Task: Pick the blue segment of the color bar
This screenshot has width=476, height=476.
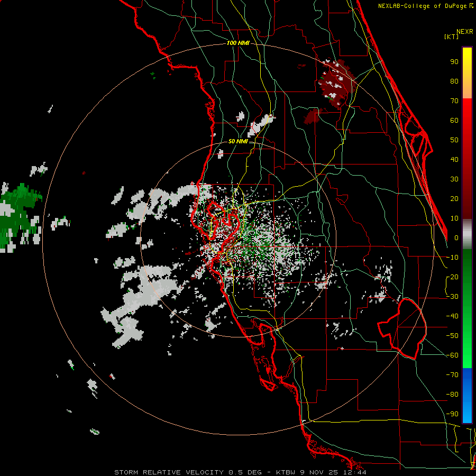Action: [467, 396]
